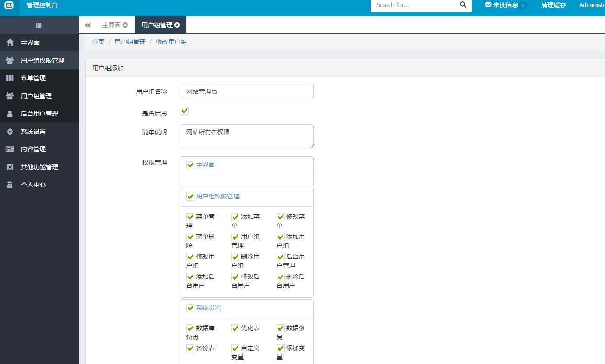The width and height of the screenshot is (605, 364).
Task: Expand 其他功能管理 sidebar menu
Action: [x=39, y=167]
